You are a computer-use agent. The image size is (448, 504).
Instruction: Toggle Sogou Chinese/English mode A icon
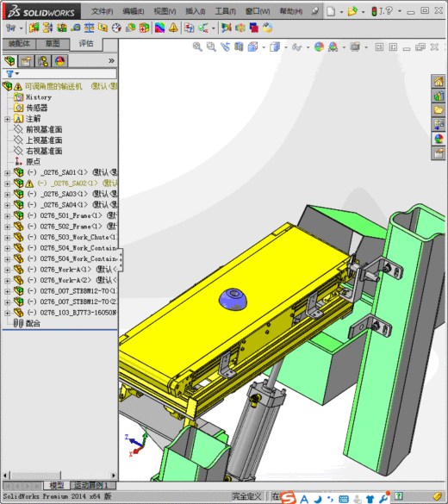click(304, 499)
